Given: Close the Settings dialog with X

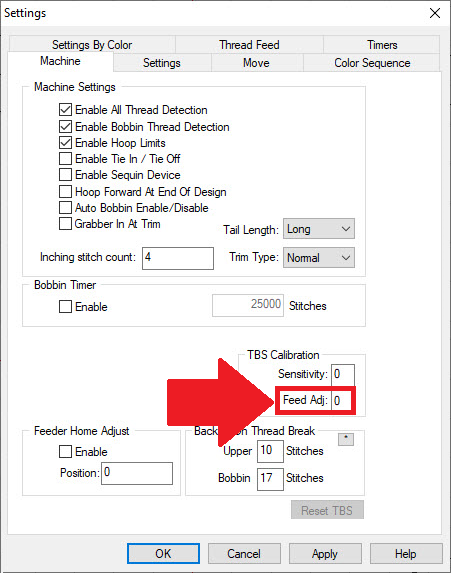Looking at the screenshot, I should [435, 13].
